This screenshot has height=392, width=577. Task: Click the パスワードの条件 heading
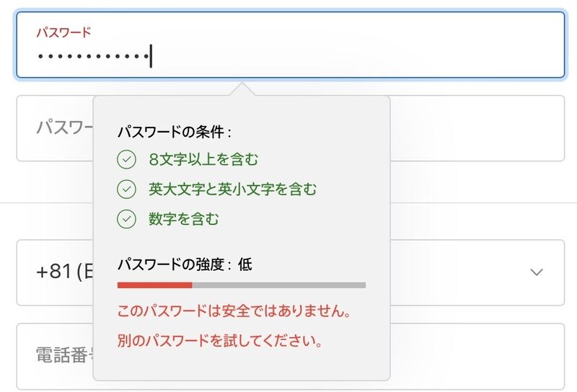pyautogui.click(x=175, y=132)
